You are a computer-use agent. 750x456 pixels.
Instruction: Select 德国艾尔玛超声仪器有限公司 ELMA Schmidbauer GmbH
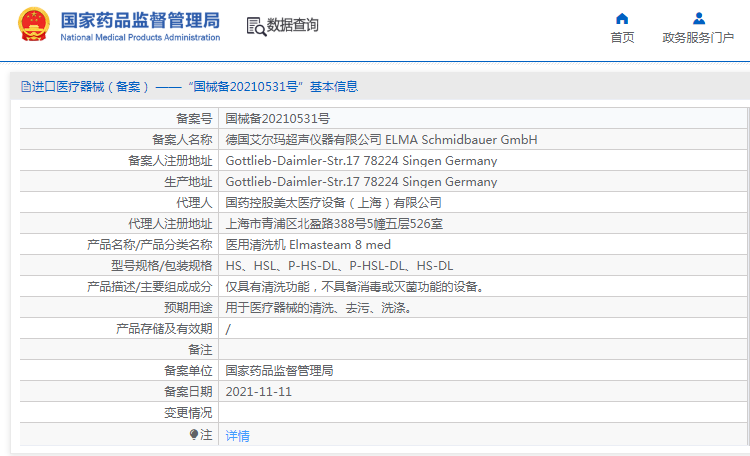tap(381, 140)
